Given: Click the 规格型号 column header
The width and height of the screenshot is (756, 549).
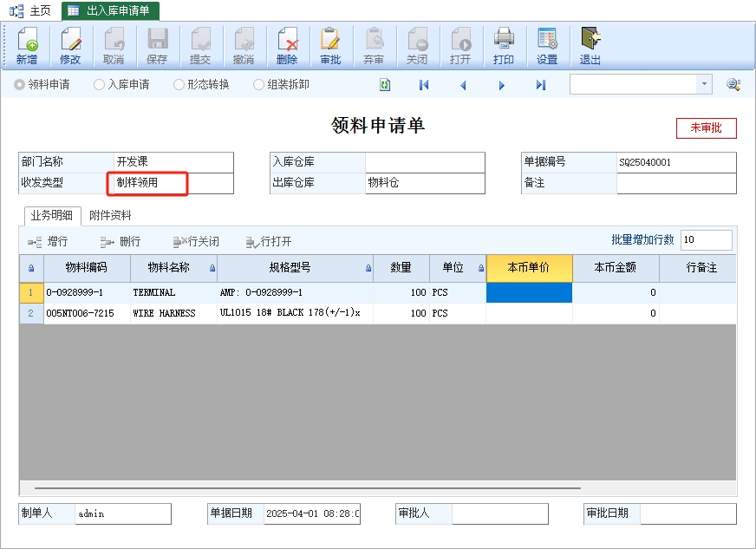Looking at the screenshot, I should 295,268.
